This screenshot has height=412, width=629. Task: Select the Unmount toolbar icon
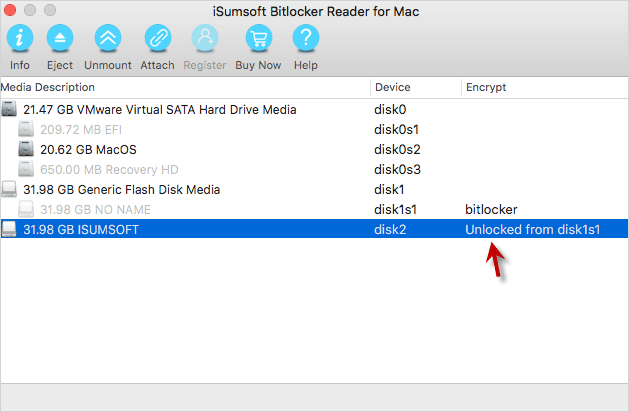108,38
